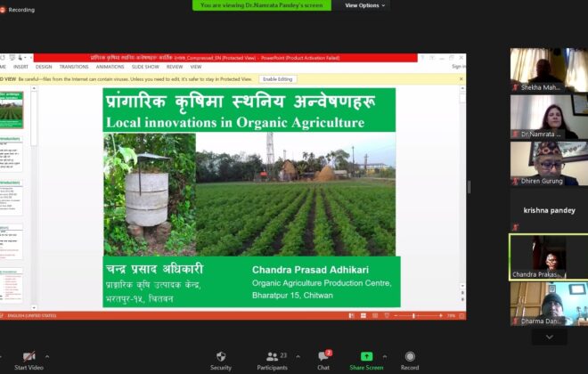588x374 pixels.
Task: Click zoom-in plus icon in PowerPoint status bar
Action: [x=441, y=316]
